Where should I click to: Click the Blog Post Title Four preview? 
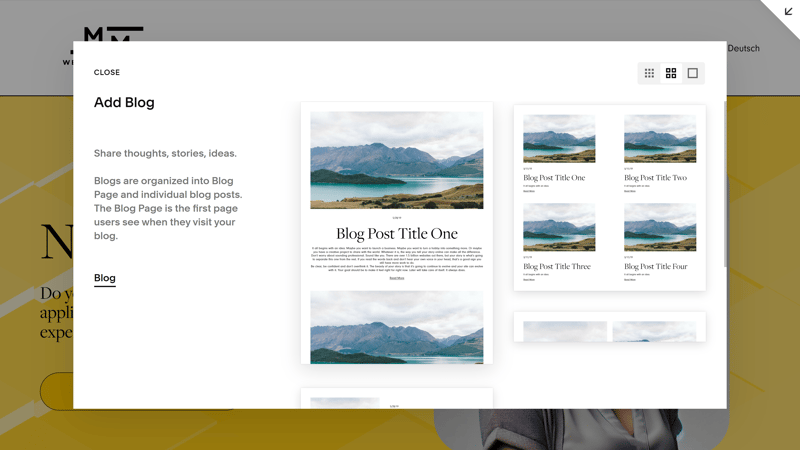pyautogui.click(x=660, y=242)
